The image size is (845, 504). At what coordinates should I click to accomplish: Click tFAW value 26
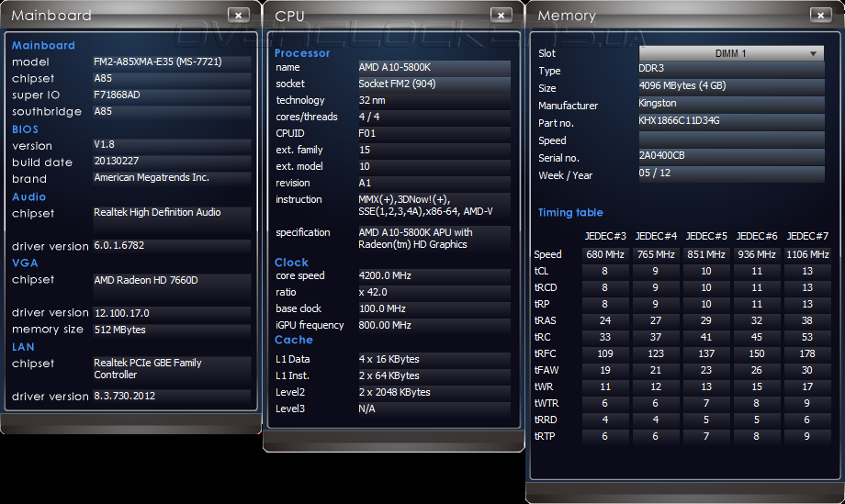757,371
